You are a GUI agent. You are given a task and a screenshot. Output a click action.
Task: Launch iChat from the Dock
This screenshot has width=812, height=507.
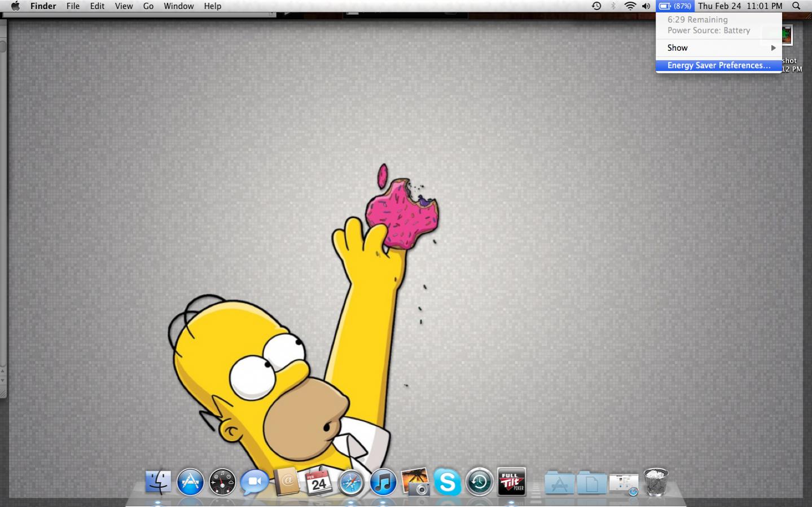pyautogui.click(x=254, y=483)
